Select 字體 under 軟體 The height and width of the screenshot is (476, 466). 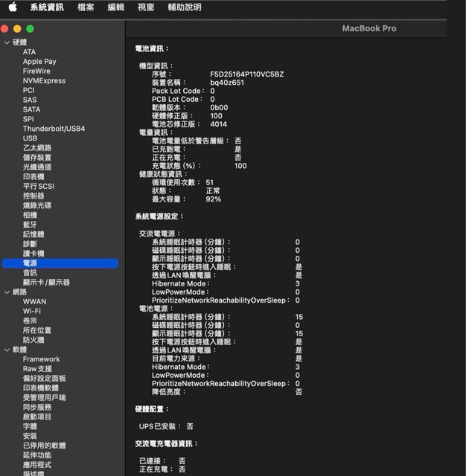pos(30,426)
